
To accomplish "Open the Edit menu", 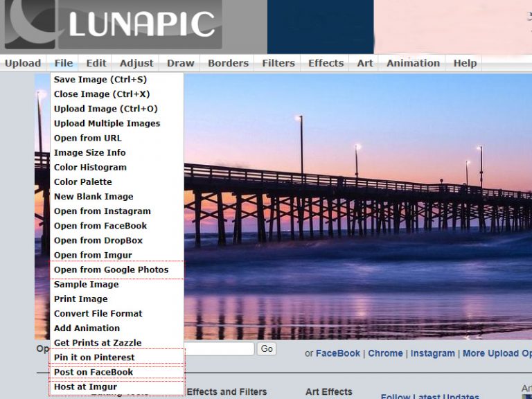I will pos(96,63).
